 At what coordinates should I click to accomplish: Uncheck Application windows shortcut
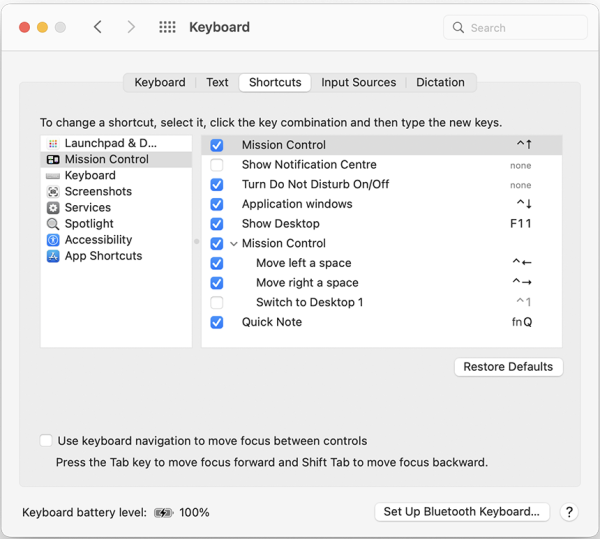[217, 204]
